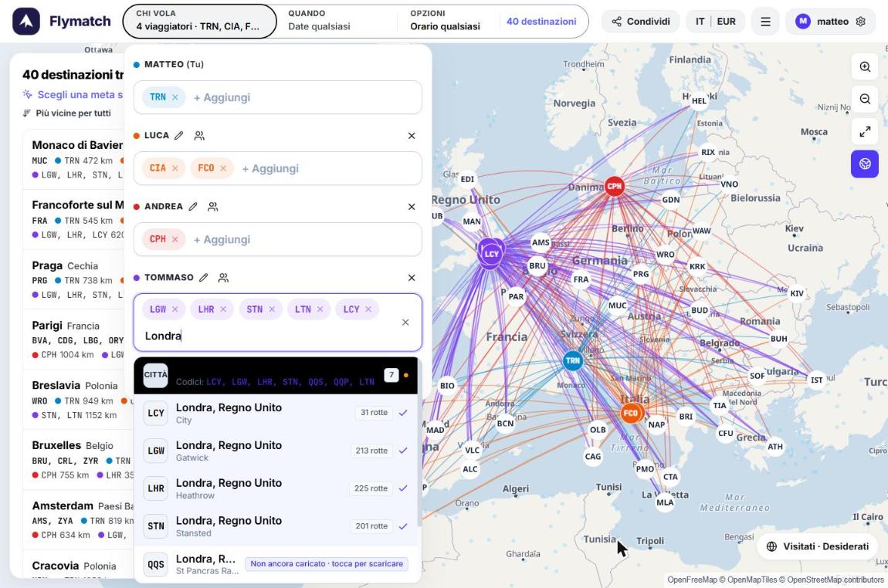Screen dimensions: 888x588
Task: Open Luca's group people icon
Action: pos(199,136)
